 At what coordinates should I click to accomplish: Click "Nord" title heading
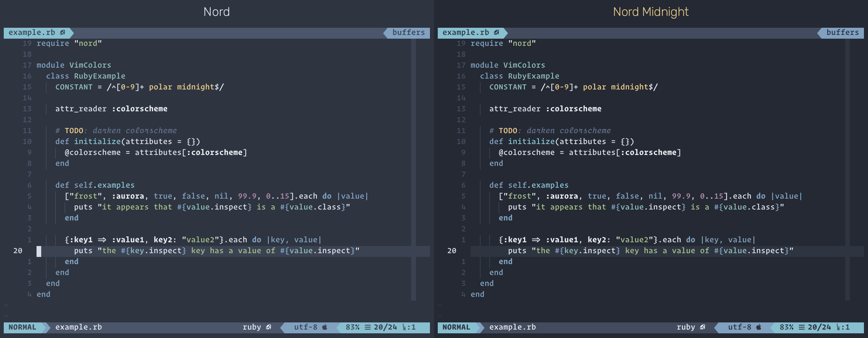(217, 12)
